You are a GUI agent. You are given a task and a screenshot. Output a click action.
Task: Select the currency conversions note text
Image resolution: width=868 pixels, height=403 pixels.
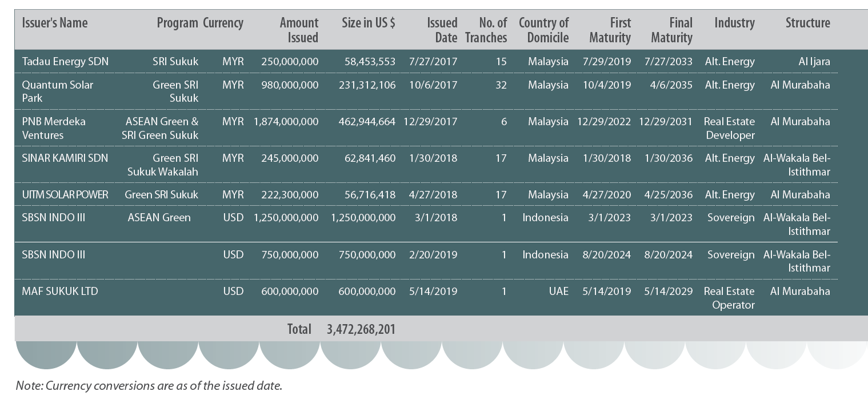(149, 385)
